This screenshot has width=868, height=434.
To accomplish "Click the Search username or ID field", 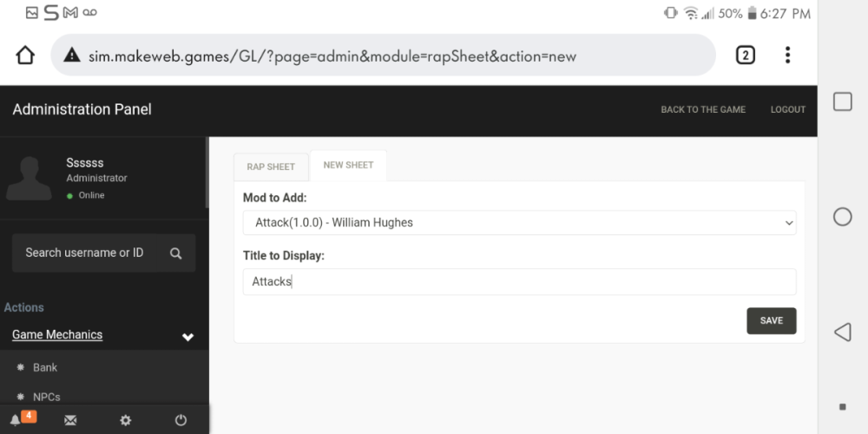I will 87,253.
